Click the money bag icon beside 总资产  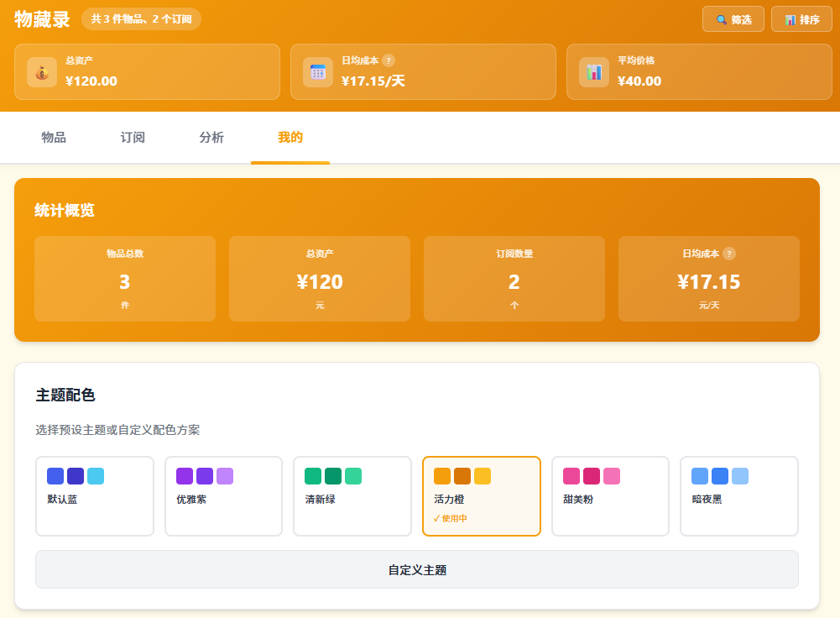coord(42,72)
